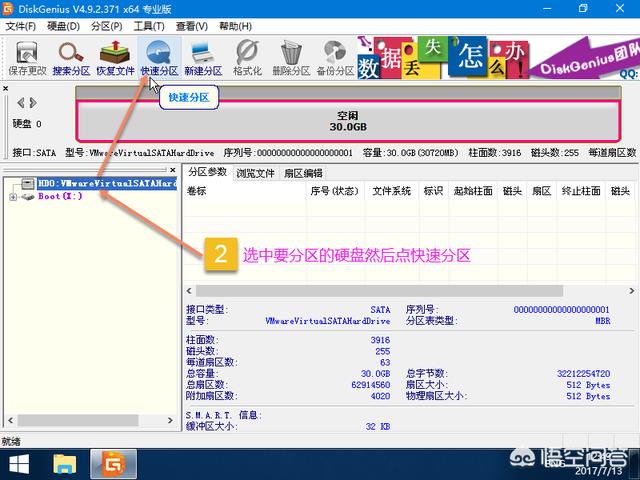Expand the Boot(X:) tree node
The width and height of the screenshot is (640, 480).
click(x=13, y=197)
